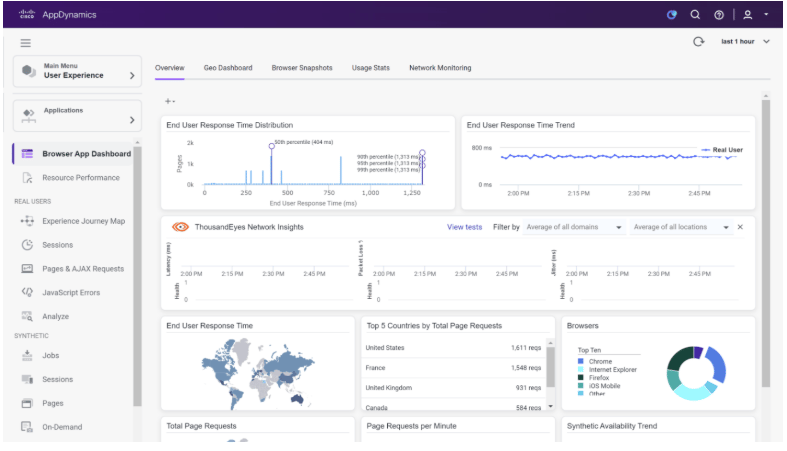Expand the user account dropdown arrow
The height and width of the screenshot is (451, 787).
click(766, 15)
